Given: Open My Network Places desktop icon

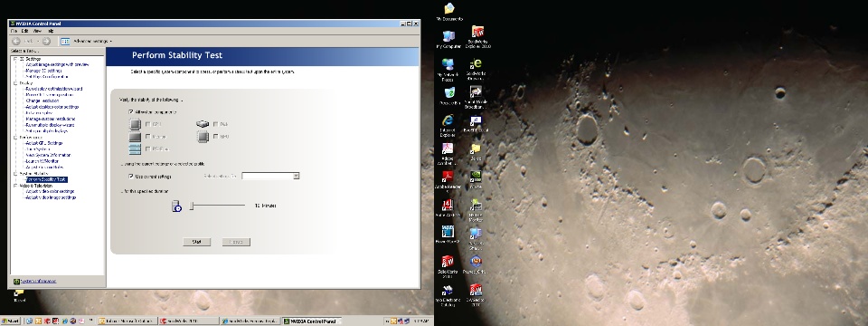Looking at the screenshot, I should (x=448, y=64).
